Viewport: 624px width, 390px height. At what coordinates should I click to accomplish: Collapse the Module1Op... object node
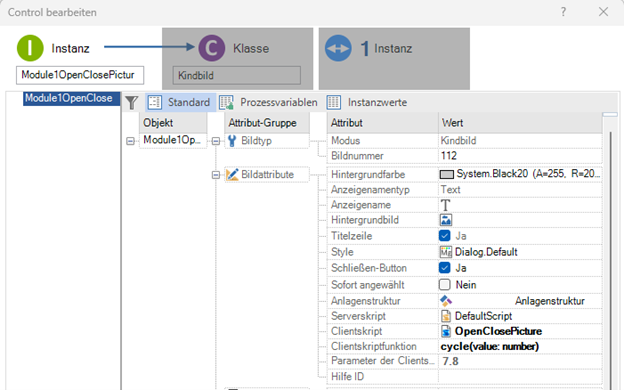pyautogui.click(x=130, y=141)
